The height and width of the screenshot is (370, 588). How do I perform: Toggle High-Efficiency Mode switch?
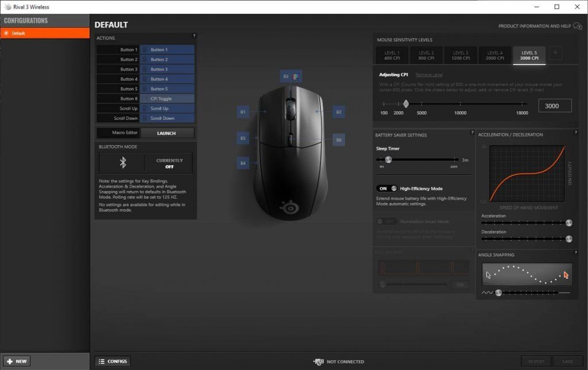[386, 188]
